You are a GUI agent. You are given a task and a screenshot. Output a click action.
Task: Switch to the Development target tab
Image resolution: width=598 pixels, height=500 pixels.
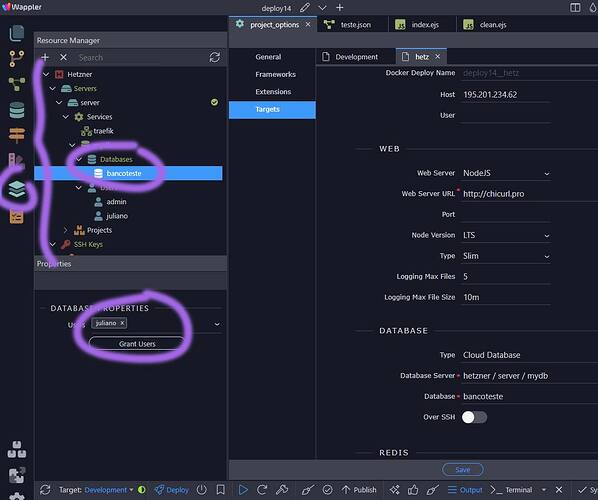[x=350, y=57]
